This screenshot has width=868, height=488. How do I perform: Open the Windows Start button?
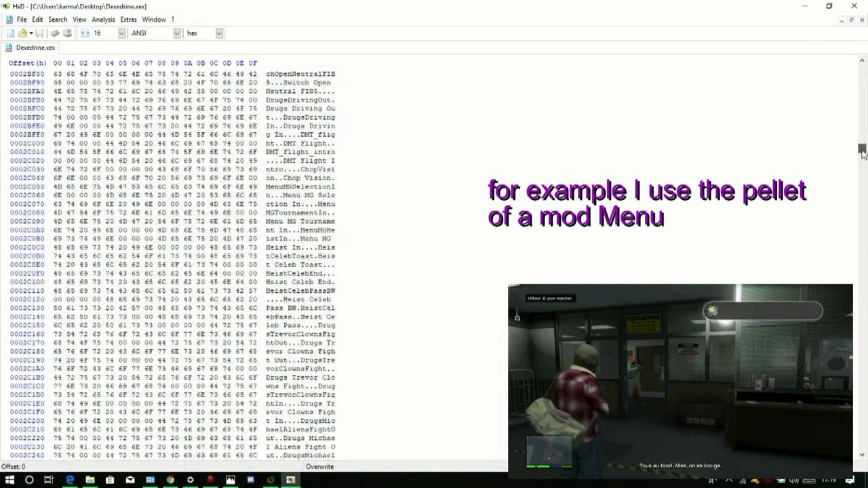[x=9, y=480]
